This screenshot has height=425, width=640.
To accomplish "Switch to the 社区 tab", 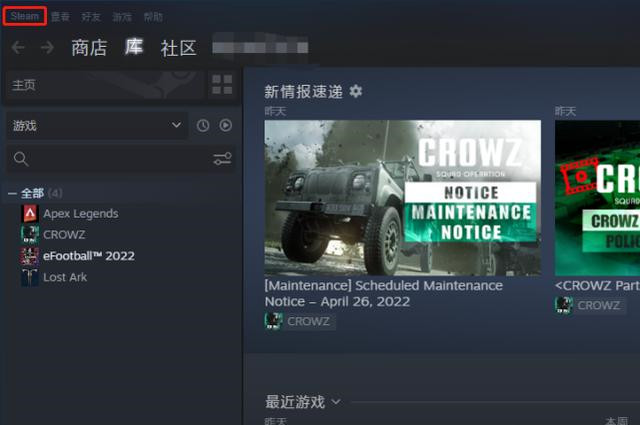I will tap(178, 48).
